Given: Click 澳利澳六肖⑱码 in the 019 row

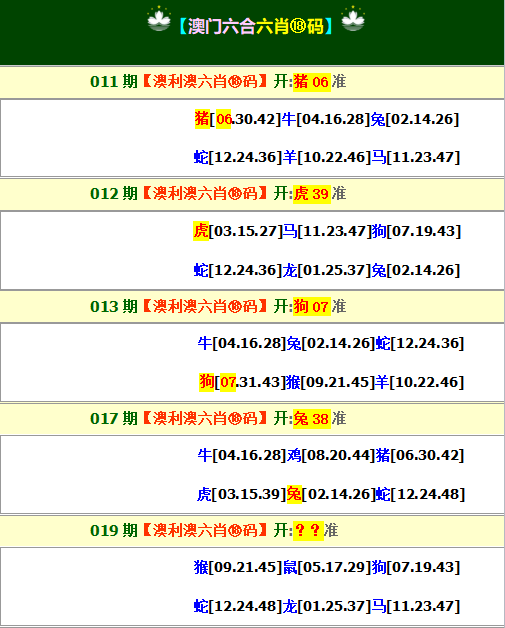Looking at the screenshot, I should (x=205, y=531).
